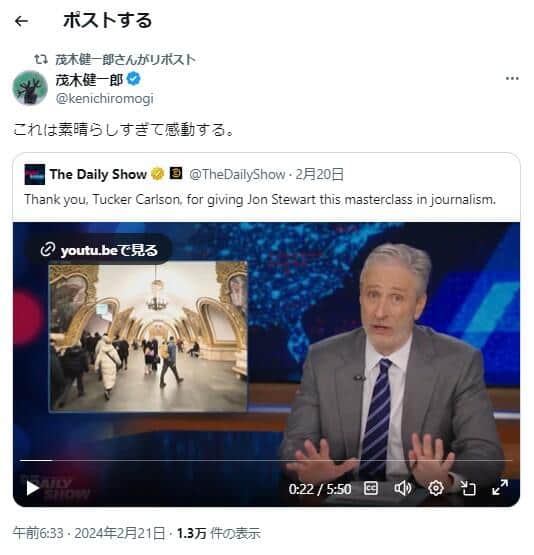Seek on the video progress bar

coord(265,460)
